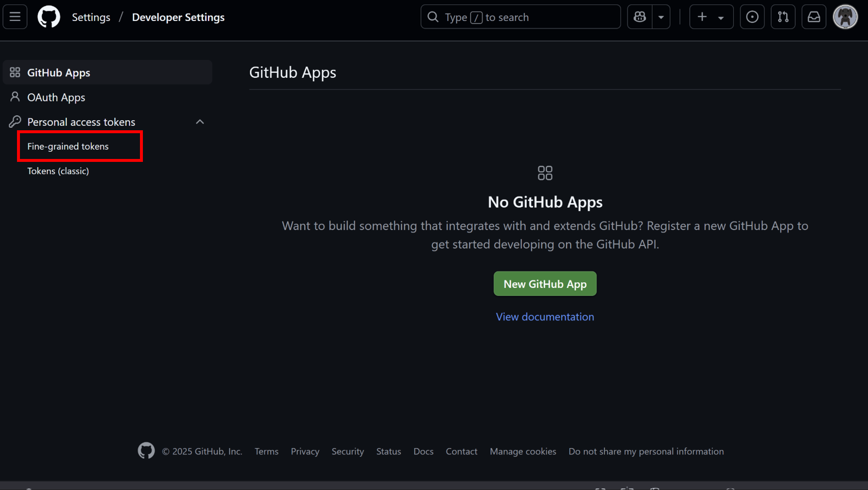Open Fine-grained tokens page
Image resolution: width=868 pixels, height=490 pixels.
coord(68,146)
